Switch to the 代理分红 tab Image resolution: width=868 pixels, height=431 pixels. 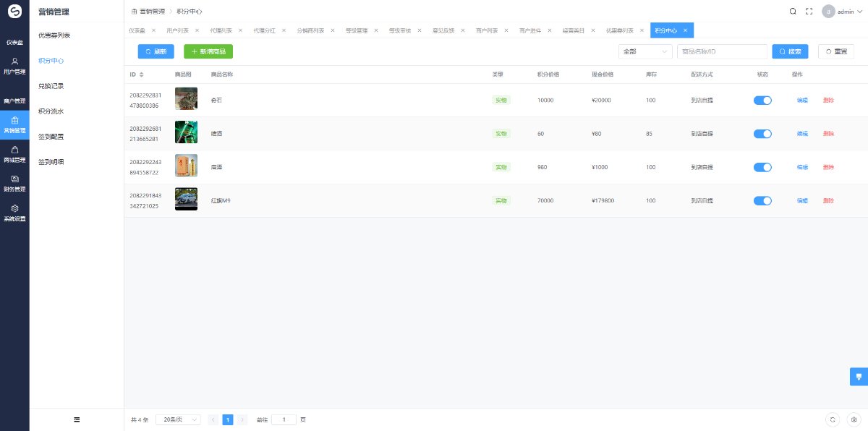click(x=264, y=30)
